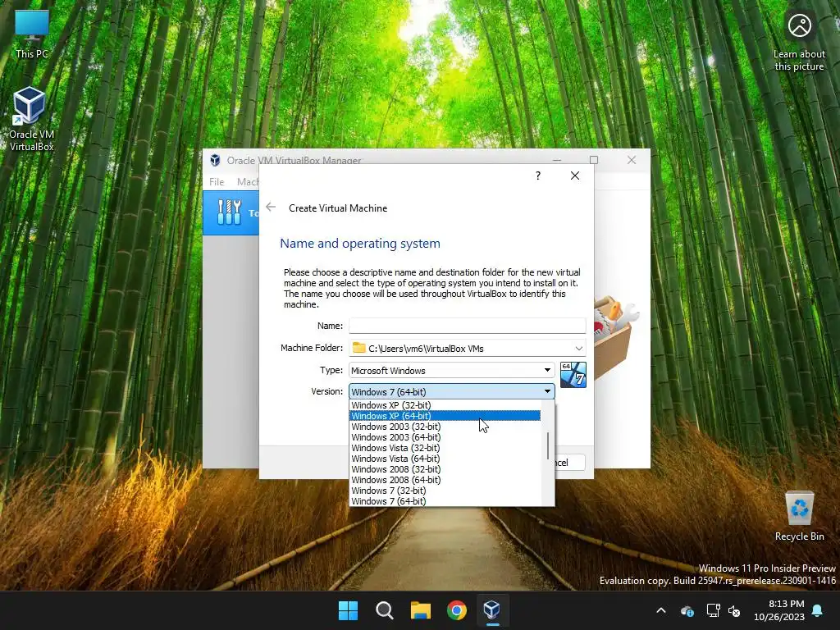The width and height of the screenshot is (840, 630).
Task: Open taskbar Search
Action: coord(384,610)
